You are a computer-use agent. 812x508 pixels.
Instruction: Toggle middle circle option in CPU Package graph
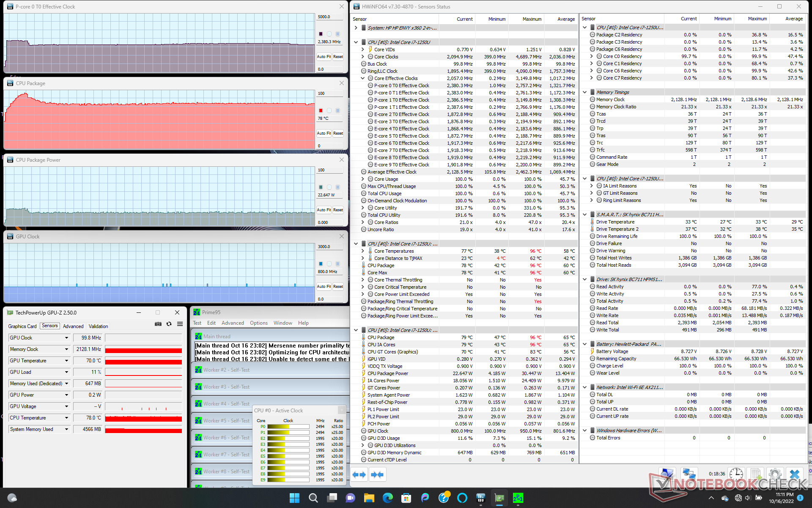pos(329,110)
